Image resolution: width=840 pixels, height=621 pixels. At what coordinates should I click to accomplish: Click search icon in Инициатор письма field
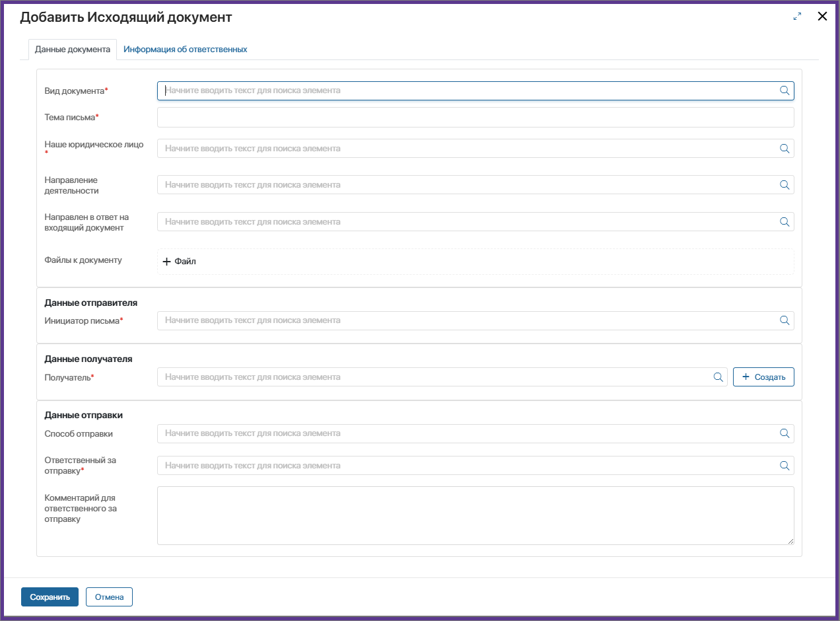point(785,320)
